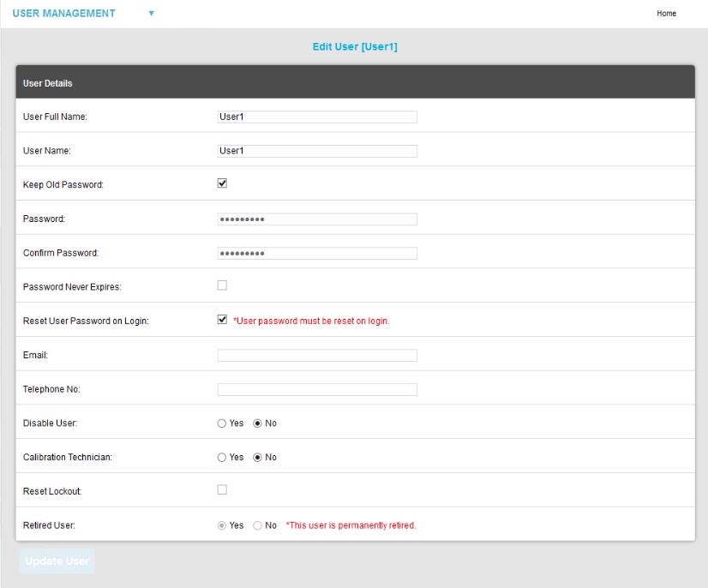The image size is (708, 588).
Task: Toggle Reset User Password on Login
Action: coord(222,320)
